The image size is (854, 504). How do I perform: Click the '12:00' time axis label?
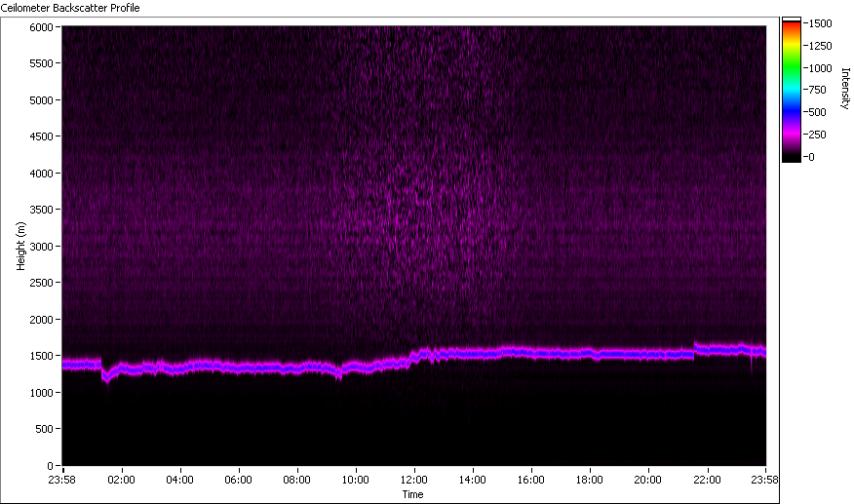click(414, 480)
